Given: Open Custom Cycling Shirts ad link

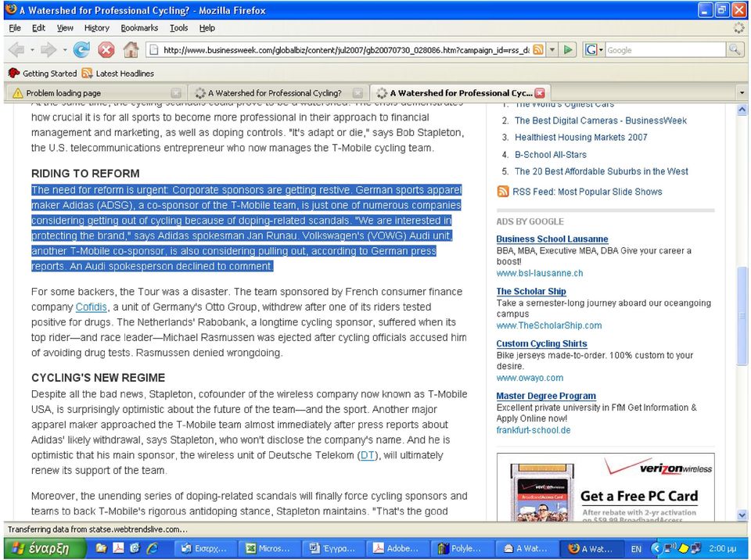Looking at the screenshot, I should (541, 343).
